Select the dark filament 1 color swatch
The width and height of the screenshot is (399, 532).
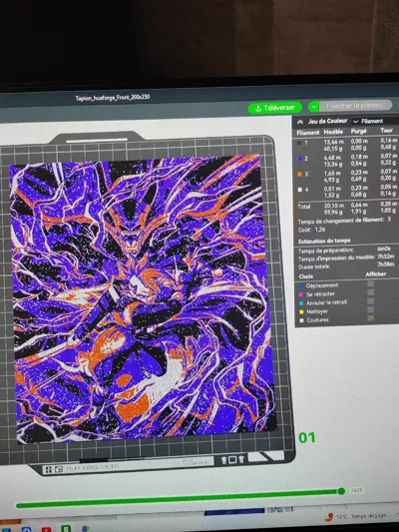[x=299, y=143]
